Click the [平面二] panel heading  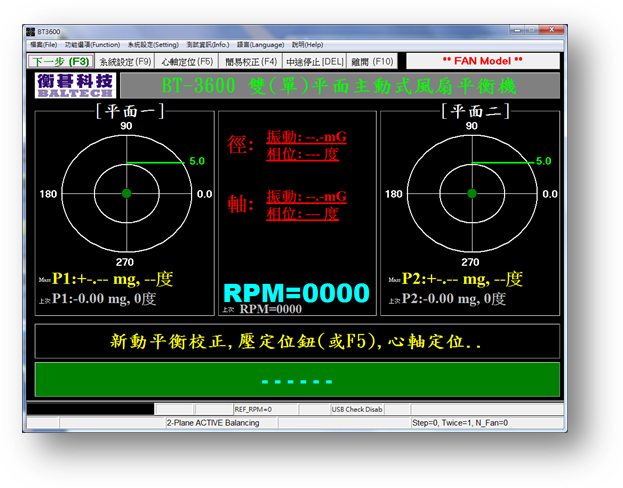(x=475, y=111)
